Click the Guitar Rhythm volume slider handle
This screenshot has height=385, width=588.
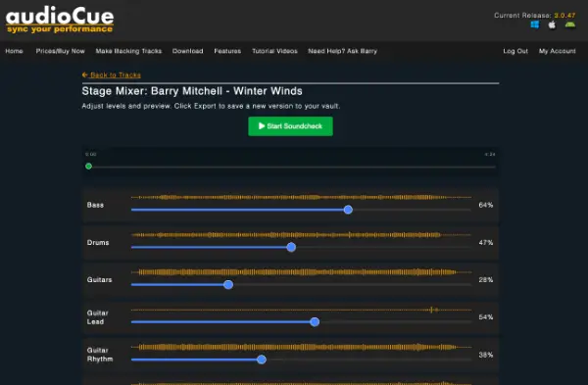[262, 360]
